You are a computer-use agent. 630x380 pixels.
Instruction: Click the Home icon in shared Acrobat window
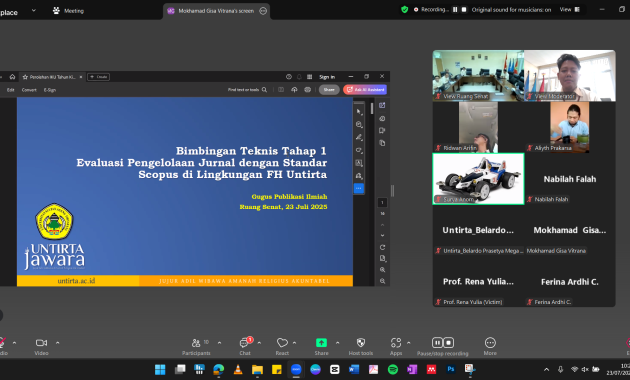pyautogui.click(x=12, y=77)
